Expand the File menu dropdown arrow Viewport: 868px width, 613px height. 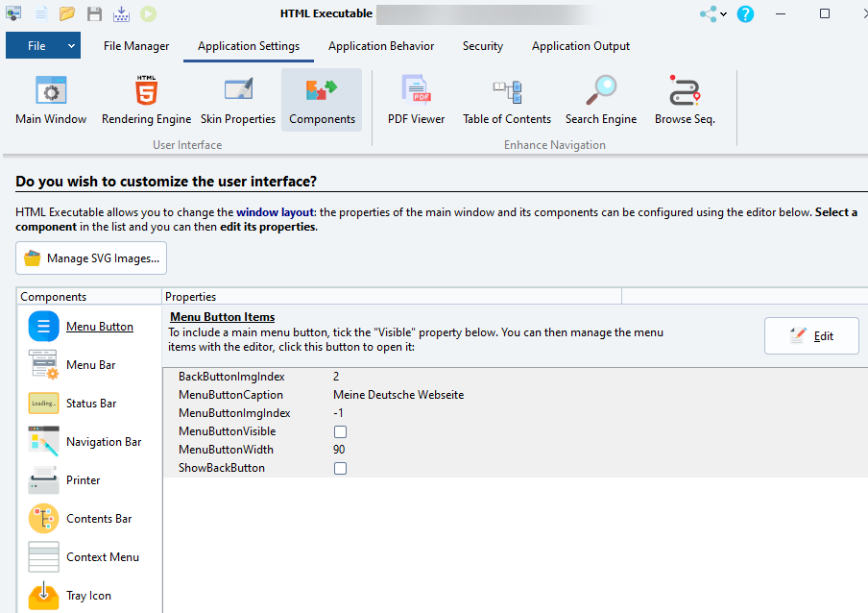click(72, 46)
